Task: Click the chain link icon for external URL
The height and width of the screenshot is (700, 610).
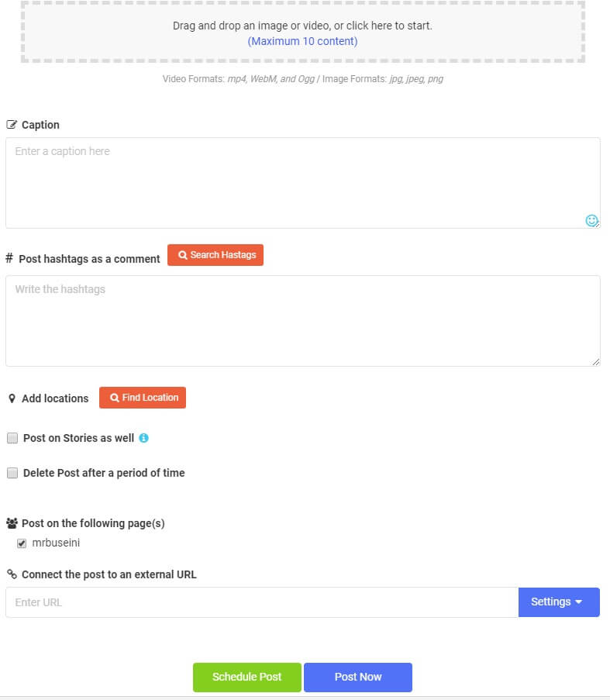Action: point(12,574)
